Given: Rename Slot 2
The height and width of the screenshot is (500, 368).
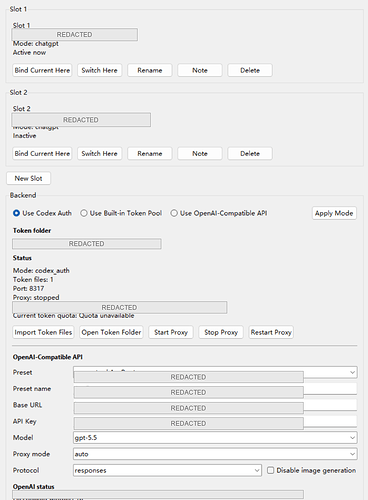Looking at the screenshot, I should [150, 154].
